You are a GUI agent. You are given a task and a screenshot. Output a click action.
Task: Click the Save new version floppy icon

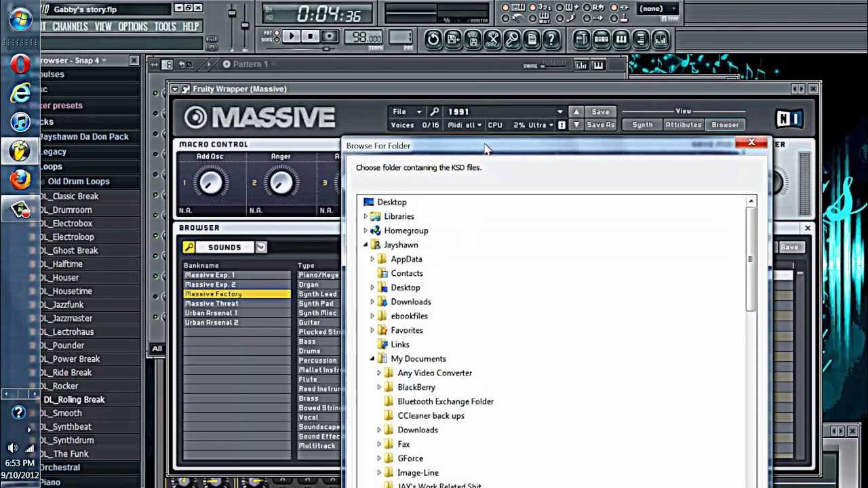tap(453, 39)
